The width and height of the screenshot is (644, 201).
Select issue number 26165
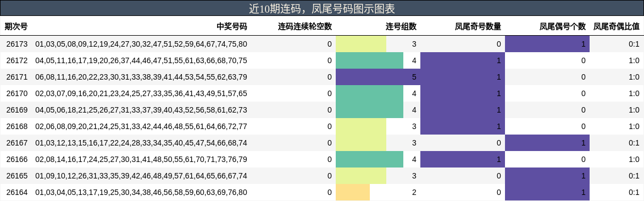[17, 176]
